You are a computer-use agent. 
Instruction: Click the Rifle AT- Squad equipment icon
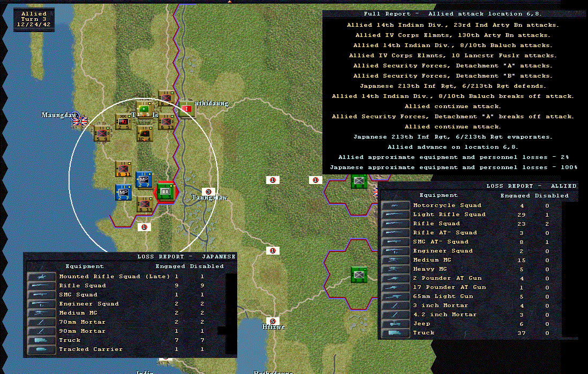(395, 233)
